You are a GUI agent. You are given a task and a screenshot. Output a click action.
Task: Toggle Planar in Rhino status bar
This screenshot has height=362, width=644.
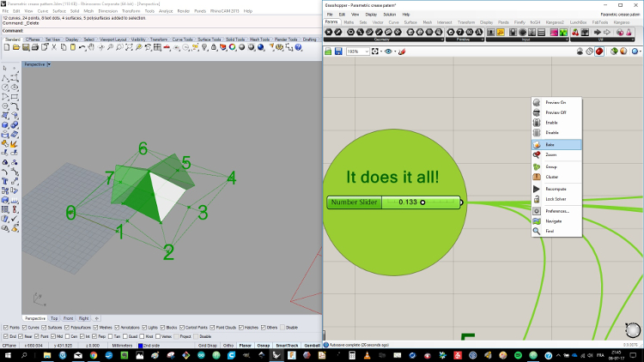click(246, 346)
